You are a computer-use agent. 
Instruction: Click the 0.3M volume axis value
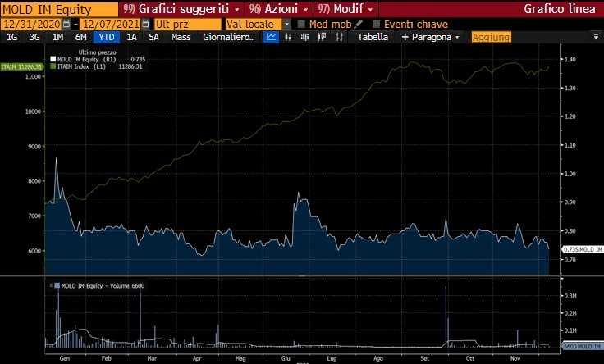pyautogui.click(x=570, y=296)
